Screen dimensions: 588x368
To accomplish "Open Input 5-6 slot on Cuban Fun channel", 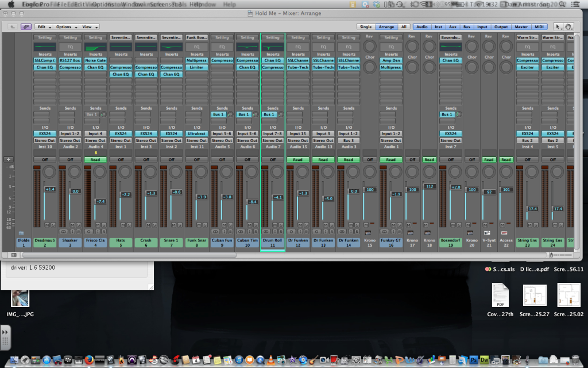I will click(222, 133).
